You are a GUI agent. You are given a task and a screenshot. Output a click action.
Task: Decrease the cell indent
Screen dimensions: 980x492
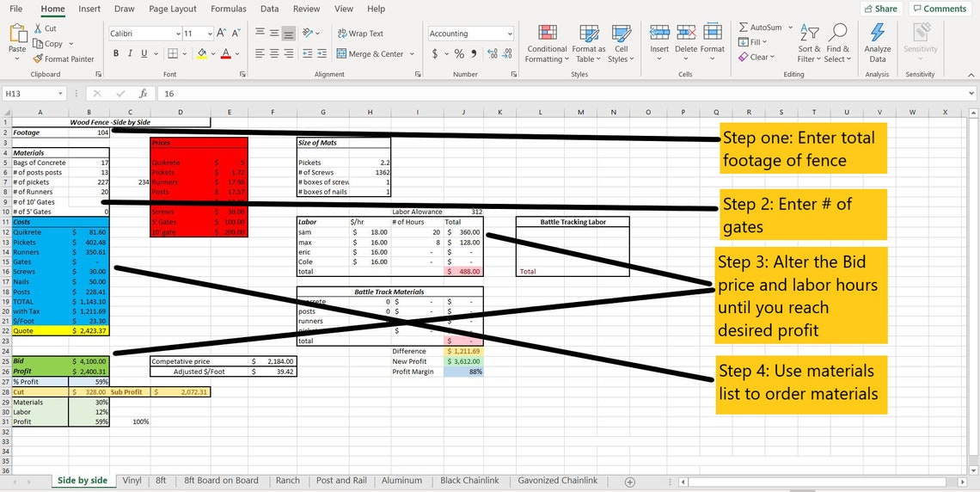pyautogui.click(x=308, y=54)
